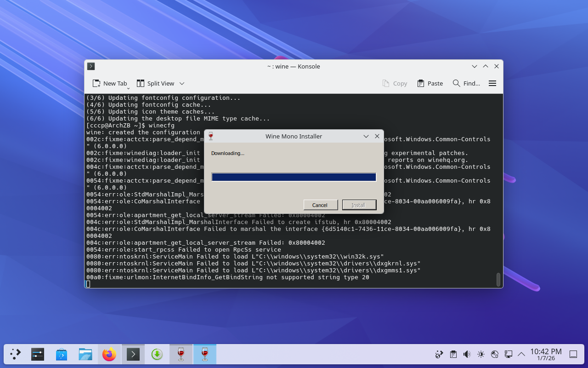This screenshot has width=588, height=368.
Task: Click the Konsole vertical scrollbar
Action: tap(498, 280)
